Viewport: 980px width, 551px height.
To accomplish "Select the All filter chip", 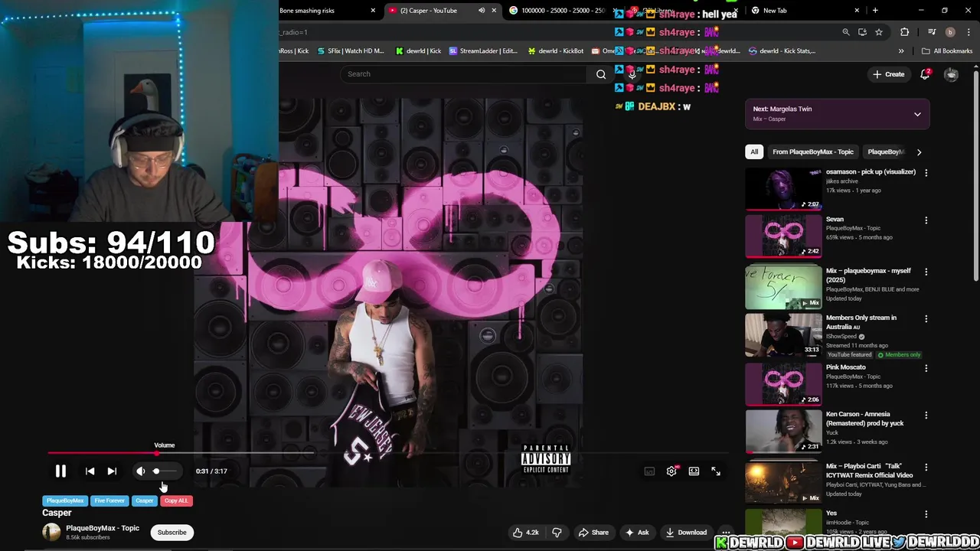I will pyautogui.click(x=754, y=152).
